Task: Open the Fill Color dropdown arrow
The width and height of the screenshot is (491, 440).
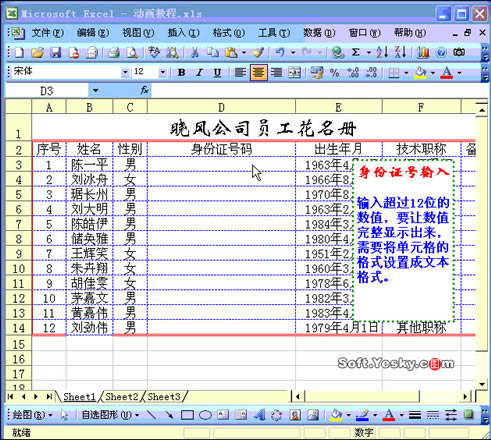Action: point(433,72)
